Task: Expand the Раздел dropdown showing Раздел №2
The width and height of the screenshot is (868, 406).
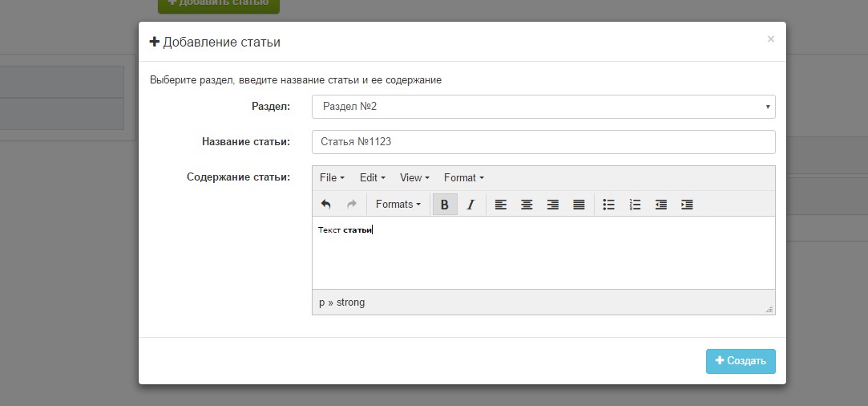Action: pos(543,107)
